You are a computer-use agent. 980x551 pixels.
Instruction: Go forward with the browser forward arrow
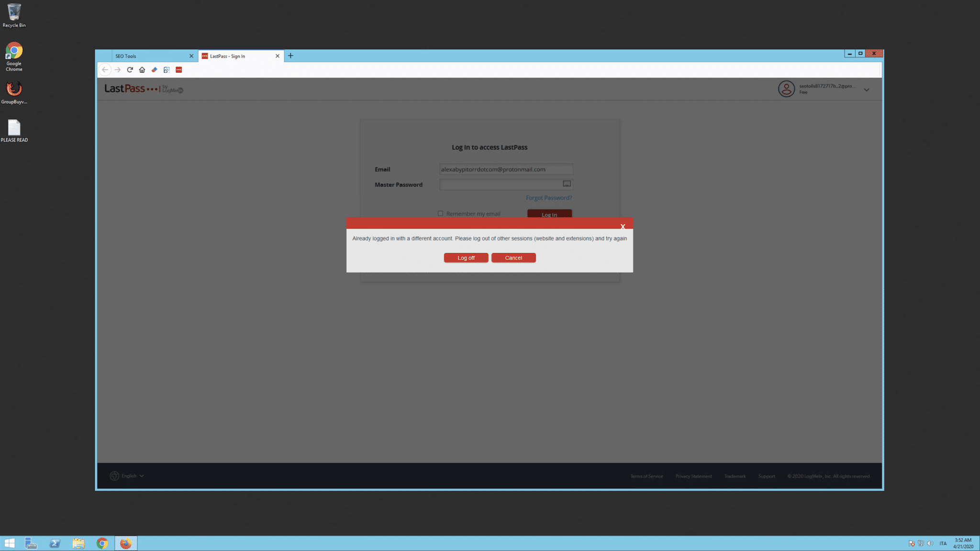pyautogui.click(x=118, y=70)
